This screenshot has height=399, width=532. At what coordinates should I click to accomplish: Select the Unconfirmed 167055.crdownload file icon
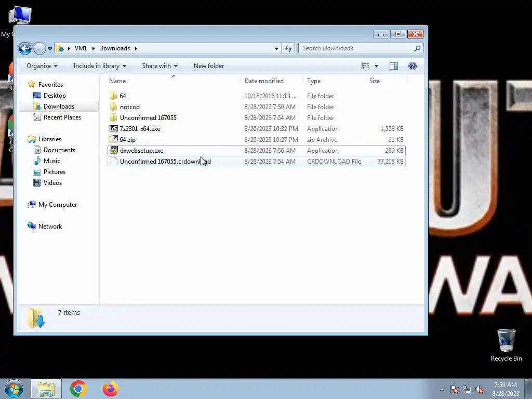coord(114,162)
